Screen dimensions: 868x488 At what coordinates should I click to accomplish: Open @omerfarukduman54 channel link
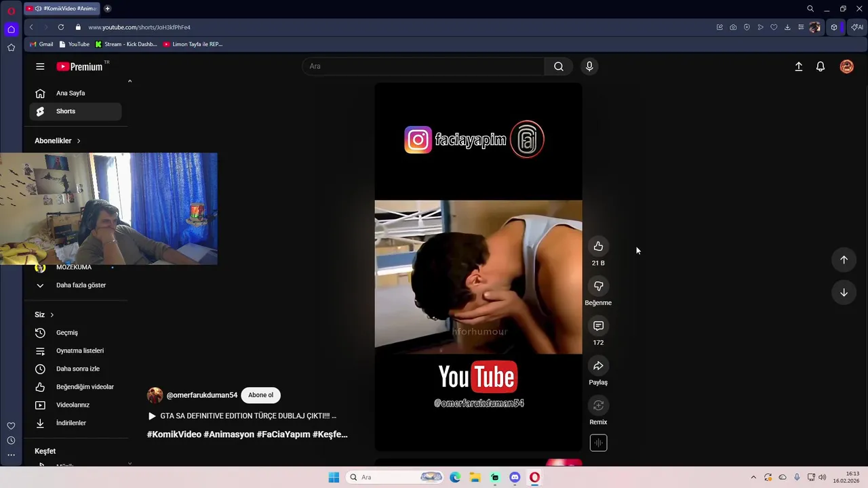pos(202,395)
